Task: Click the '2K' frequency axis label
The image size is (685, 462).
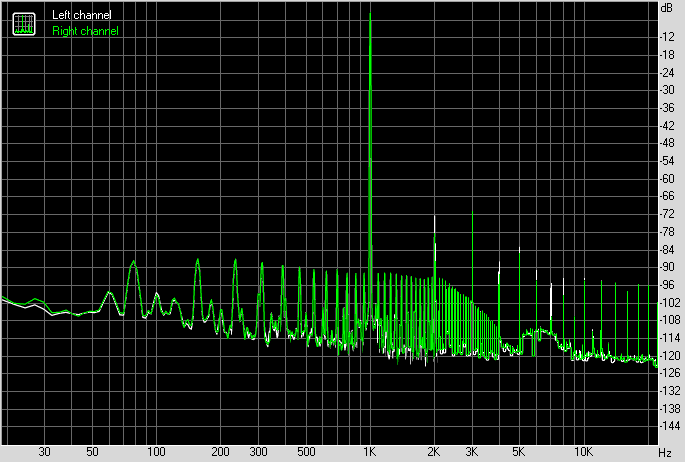Action: 433,452
